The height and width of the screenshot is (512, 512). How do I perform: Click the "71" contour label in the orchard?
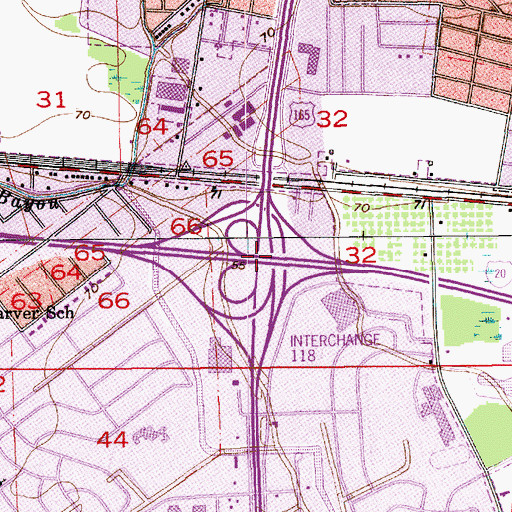[420, 205]
